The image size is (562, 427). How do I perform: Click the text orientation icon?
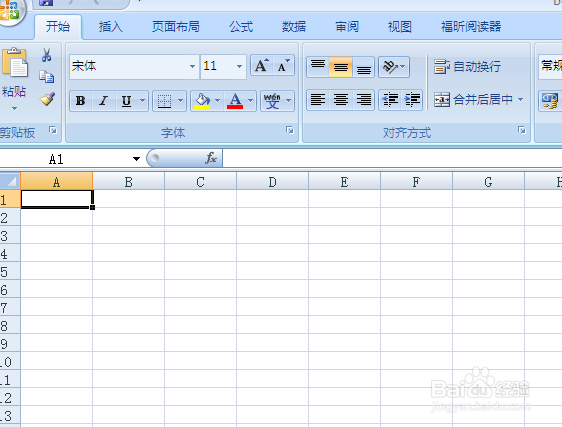390,67
